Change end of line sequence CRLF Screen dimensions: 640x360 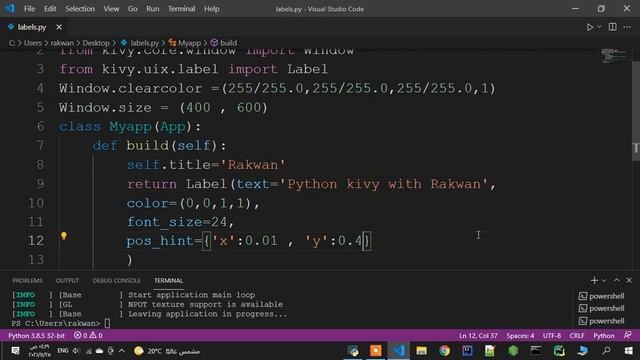point(577,336)
